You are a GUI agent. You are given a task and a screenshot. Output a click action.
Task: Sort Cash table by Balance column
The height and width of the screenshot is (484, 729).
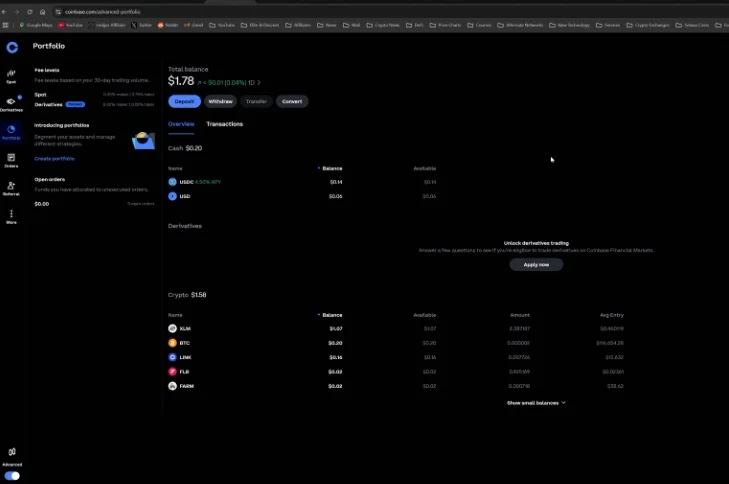[330, 168]
